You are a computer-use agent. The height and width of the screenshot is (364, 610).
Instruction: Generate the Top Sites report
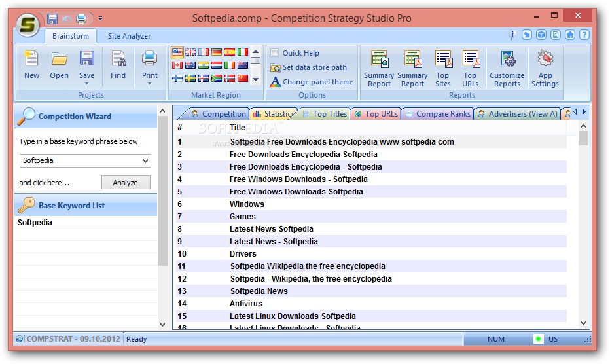(442, 69)
